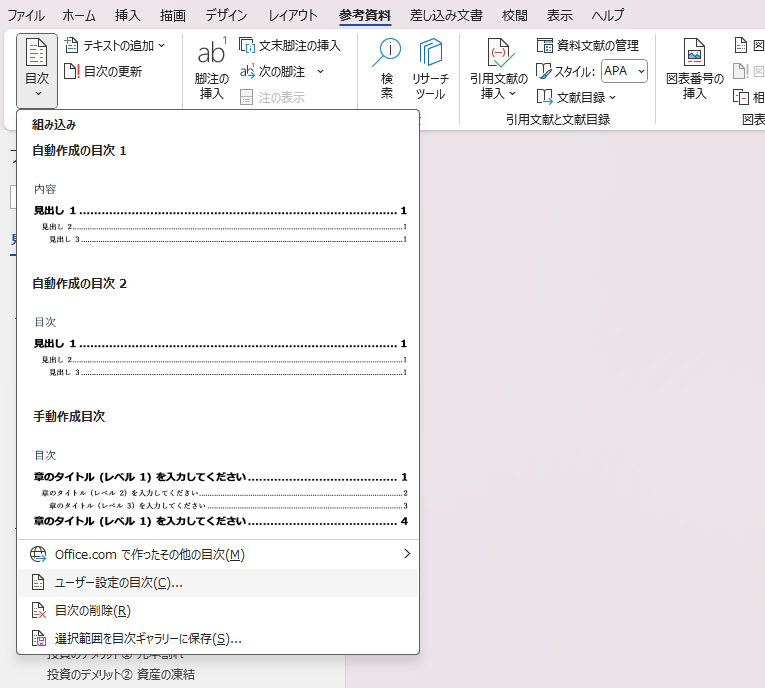The width and height of the screenshot is (765, 688).
Task: Select the 自動作成の目次 1 preview
Action: pyautogui.click(x=218, y=211)
